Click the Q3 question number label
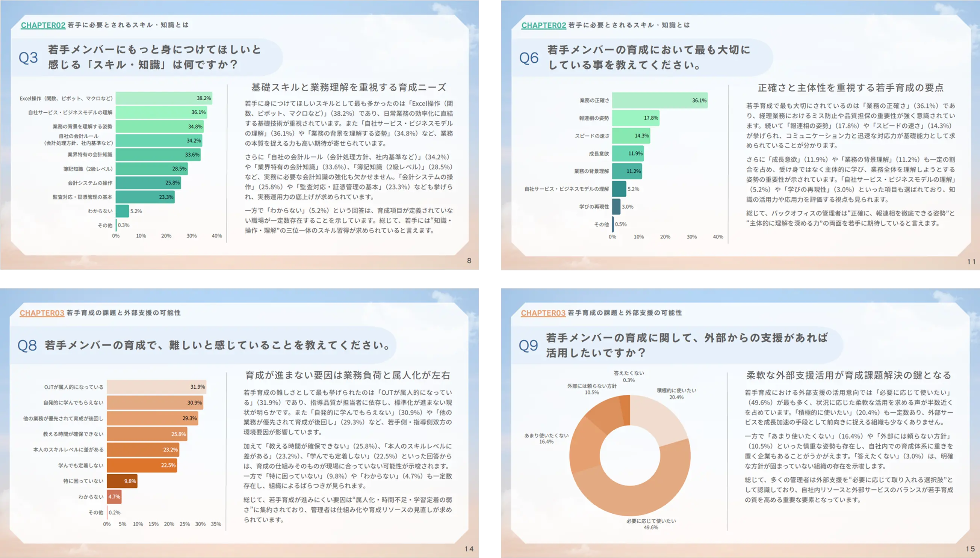The image size is (980, 558). (x=29, y=58)
